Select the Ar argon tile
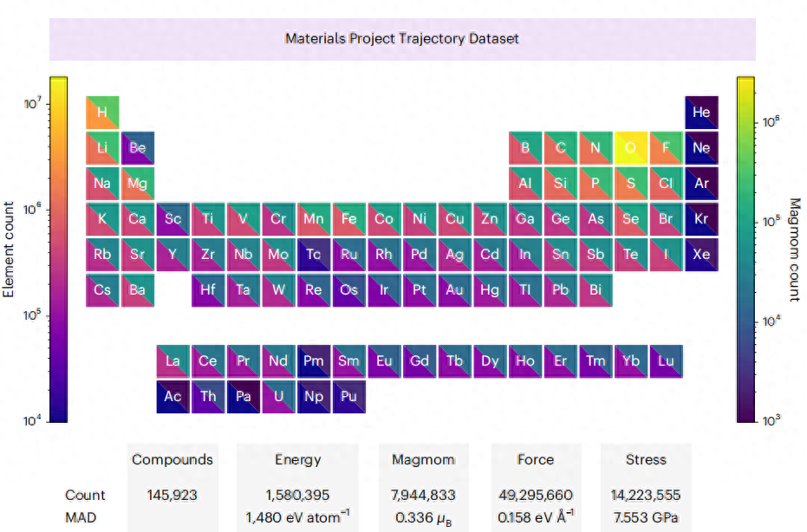Screen dimensions: 807x532 coord(701,183)
